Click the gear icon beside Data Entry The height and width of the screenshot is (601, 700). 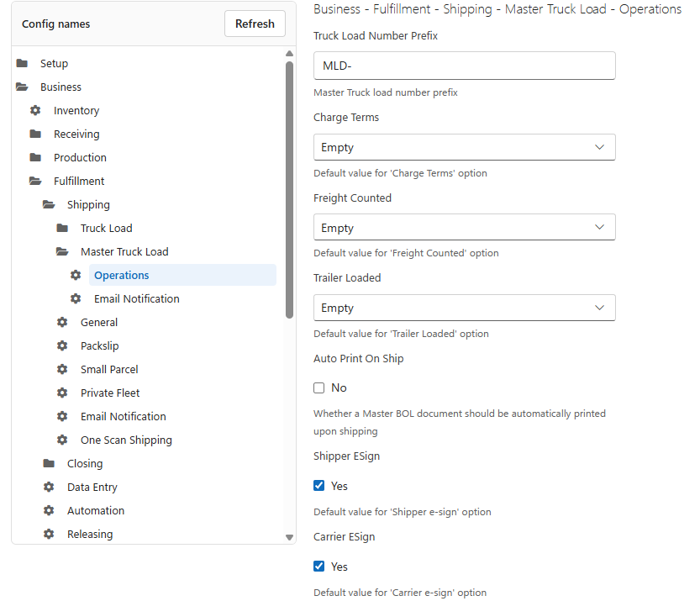click(49, 488)
